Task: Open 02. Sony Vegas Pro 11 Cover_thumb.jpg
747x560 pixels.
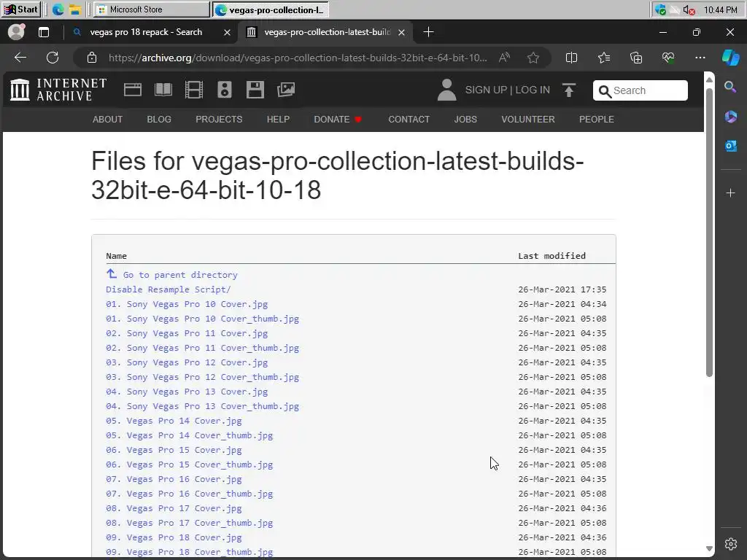Action: coord(203,348)
